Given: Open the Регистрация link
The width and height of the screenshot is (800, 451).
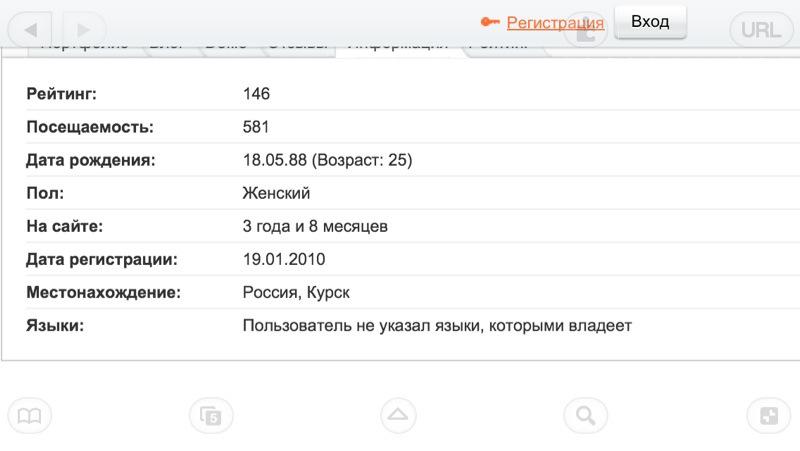Looking at the screenshot, I should pyautogui.click(x=555, y=22).
